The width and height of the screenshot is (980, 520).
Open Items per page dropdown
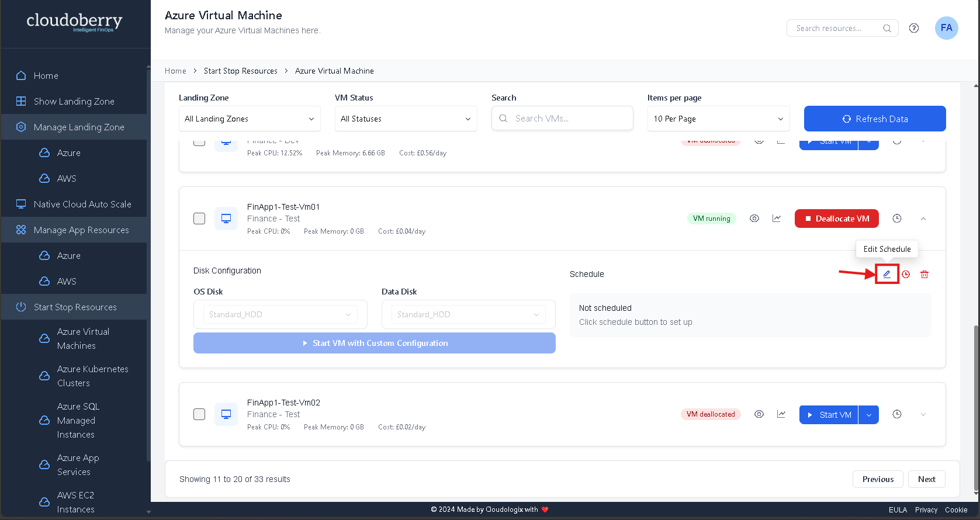718,119
